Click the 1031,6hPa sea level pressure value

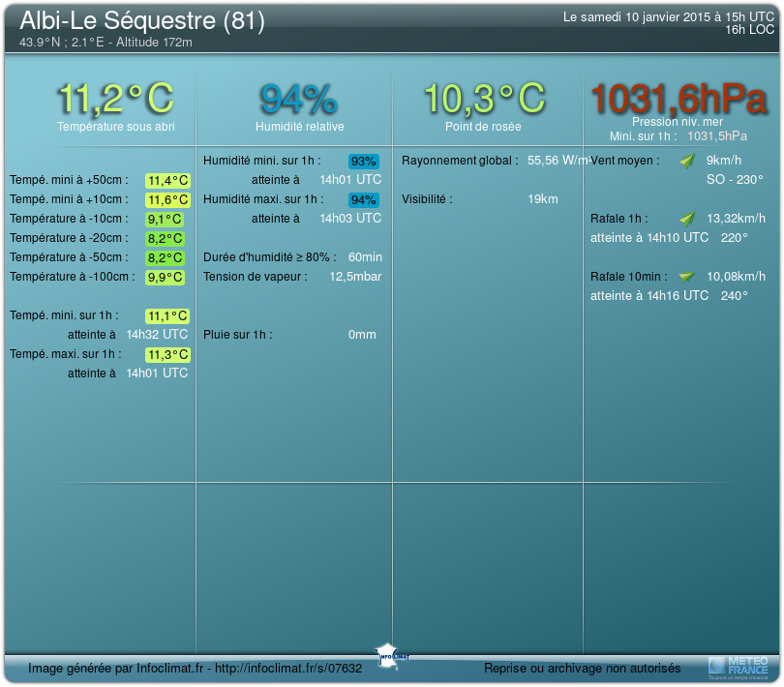click(678, 99)
